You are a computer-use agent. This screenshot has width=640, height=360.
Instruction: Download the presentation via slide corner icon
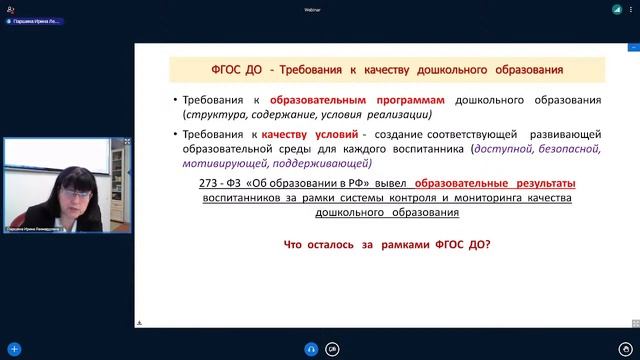139,323
